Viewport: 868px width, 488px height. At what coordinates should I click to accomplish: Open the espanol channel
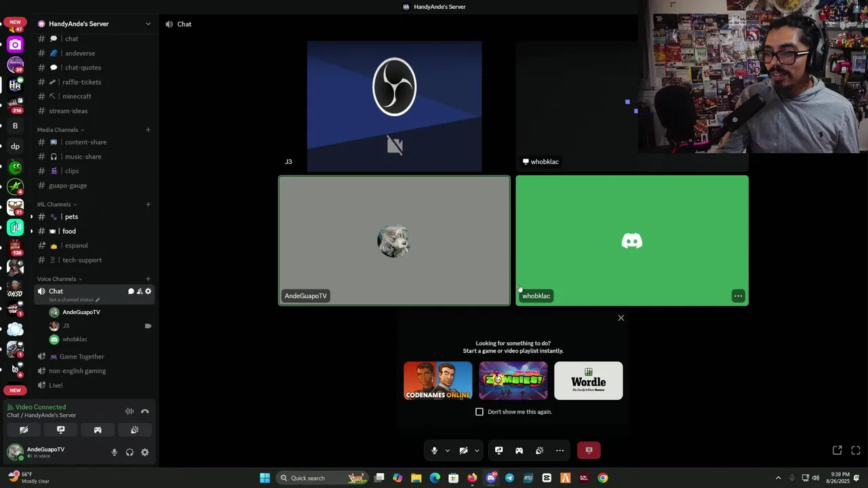[95, 245]
